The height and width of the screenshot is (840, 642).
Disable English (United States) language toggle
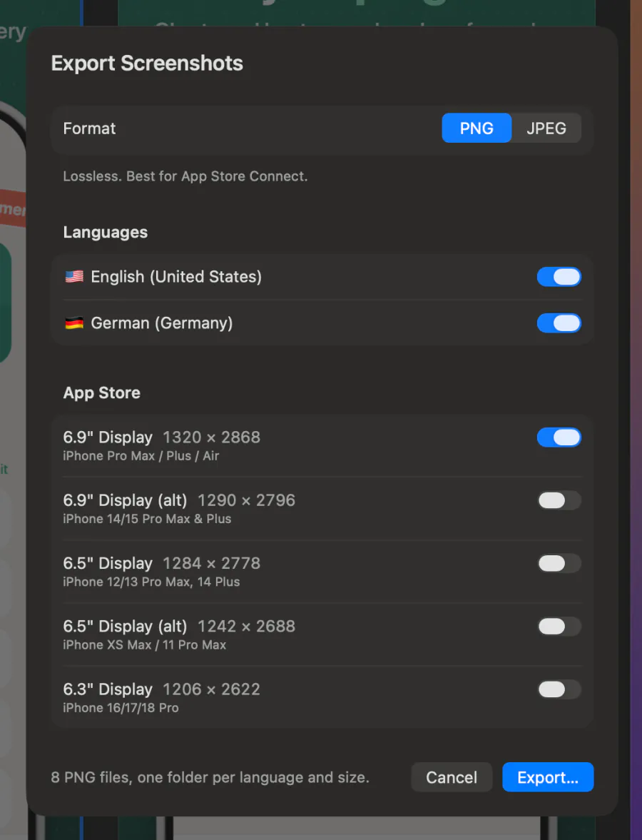(559, 277)
